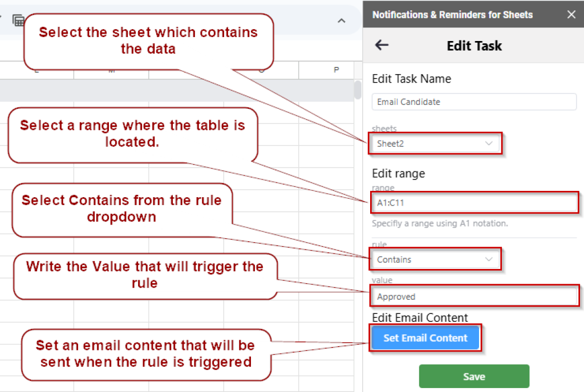
Task: Navigate back using the Edit Task arrow
Action: point(381,45)
